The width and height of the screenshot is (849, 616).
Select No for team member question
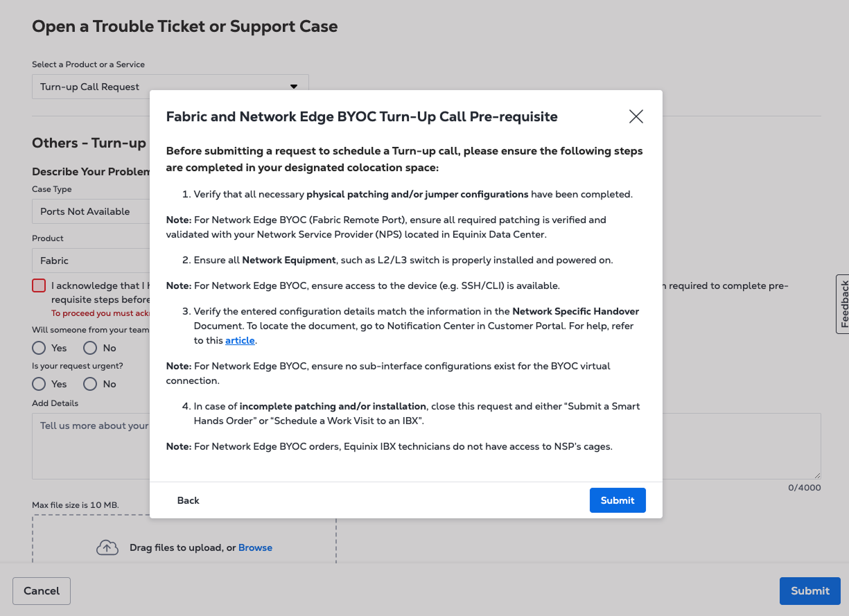tap(90, 348)
